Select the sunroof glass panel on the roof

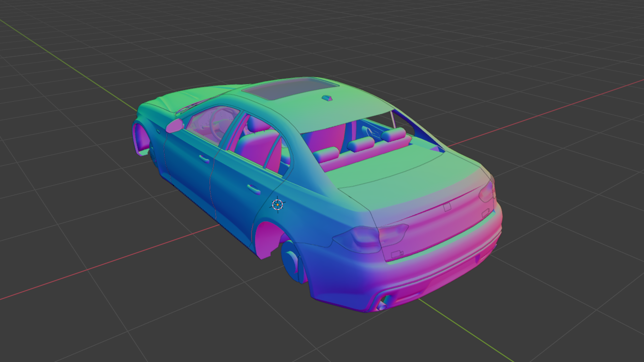pyautogui.click(x=290, y=88)
